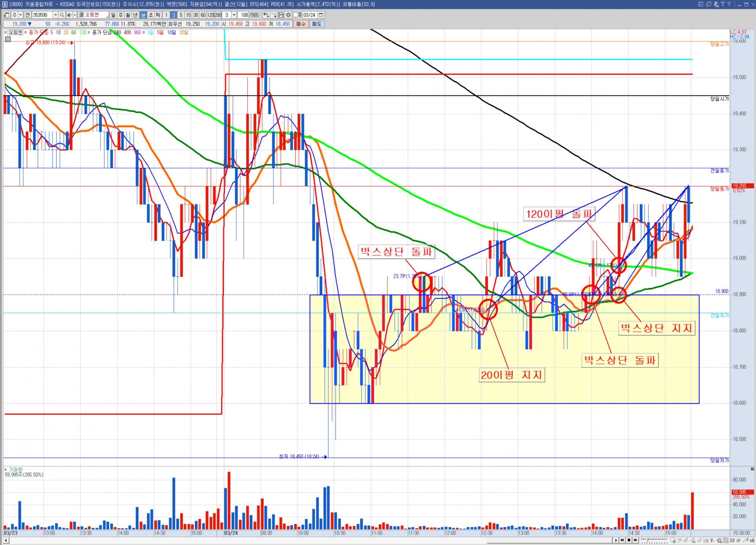756x545 pixels.
Task: Open the calendar date picker icon
Action: click(x=321, y=15)
